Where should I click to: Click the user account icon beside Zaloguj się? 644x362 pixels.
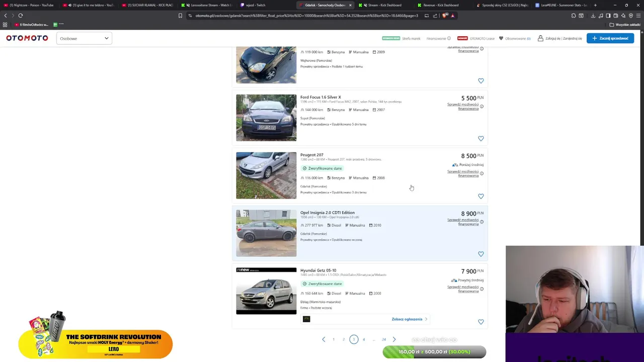(540, 38)
